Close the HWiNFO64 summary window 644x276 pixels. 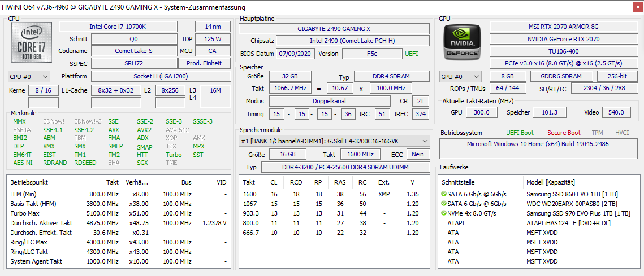(637, 7)
